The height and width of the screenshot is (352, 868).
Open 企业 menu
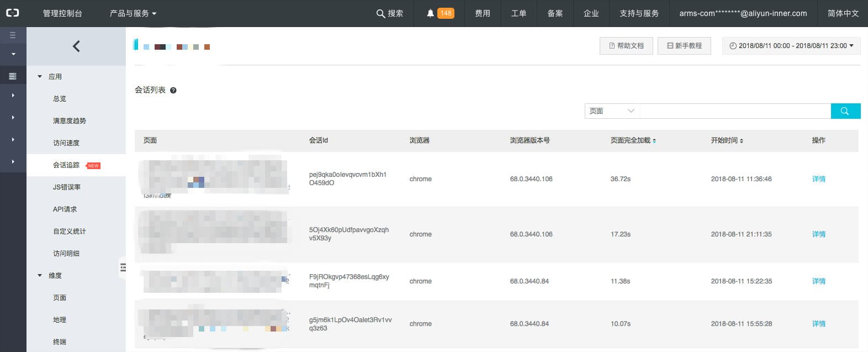tap(591, 13)
